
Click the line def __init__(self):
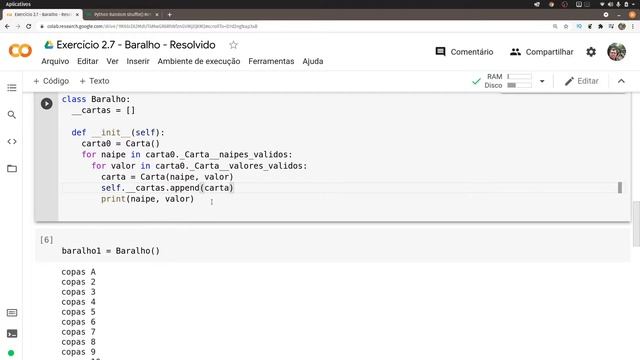coord(118,132)
